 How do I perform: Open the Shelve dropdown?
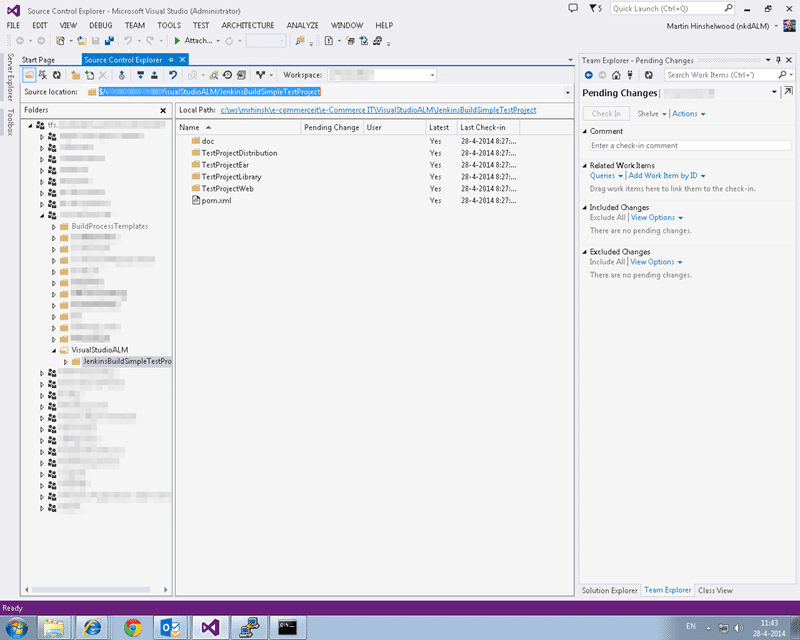(x=652, y=114)
